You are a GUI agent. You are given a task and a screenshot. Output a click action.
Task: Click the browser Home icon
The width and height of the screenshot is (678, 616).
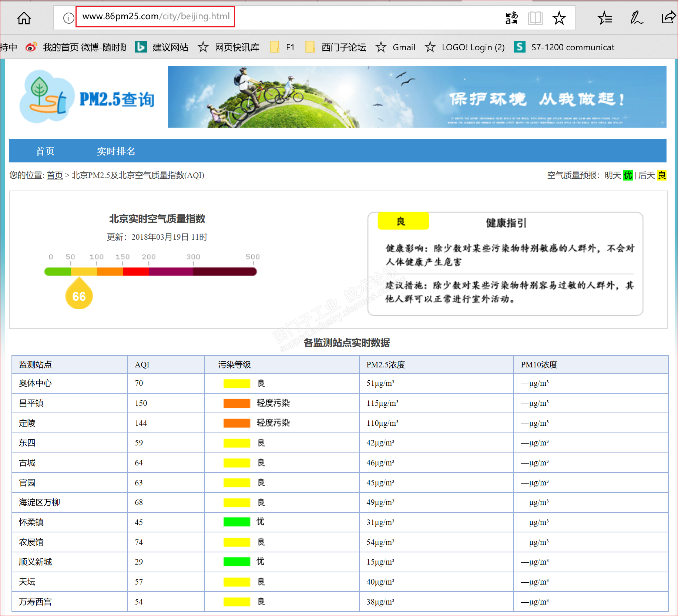(24, 18)
